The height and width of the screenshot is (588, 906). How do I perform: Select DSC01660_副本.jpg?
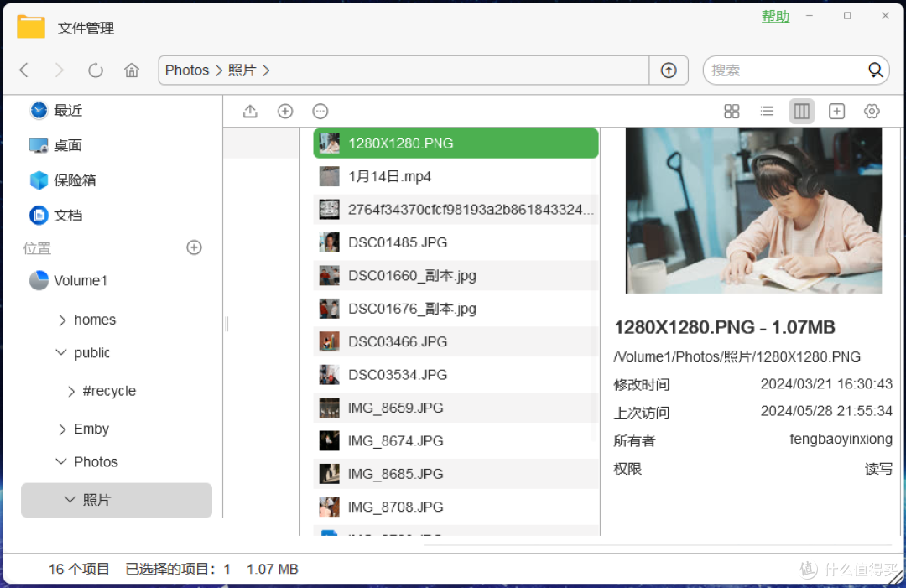pos(456,275)
